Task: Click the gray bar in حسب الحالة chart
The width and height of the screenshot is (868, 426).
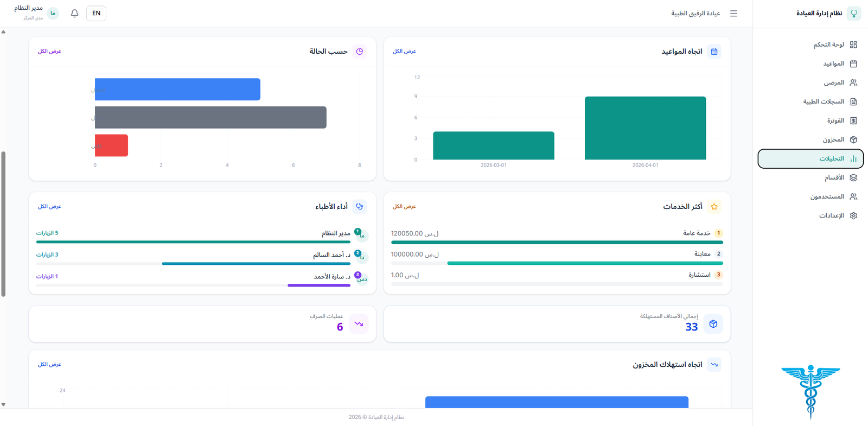Action: click(x=210, y=117)
